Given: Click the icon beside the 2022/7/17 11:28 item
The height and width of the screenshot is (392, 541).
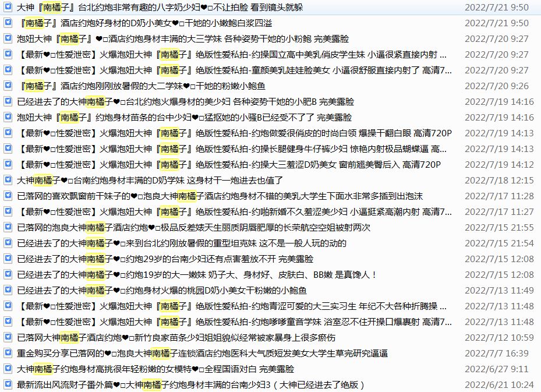Looking at the screenshot, I should 8,196.
